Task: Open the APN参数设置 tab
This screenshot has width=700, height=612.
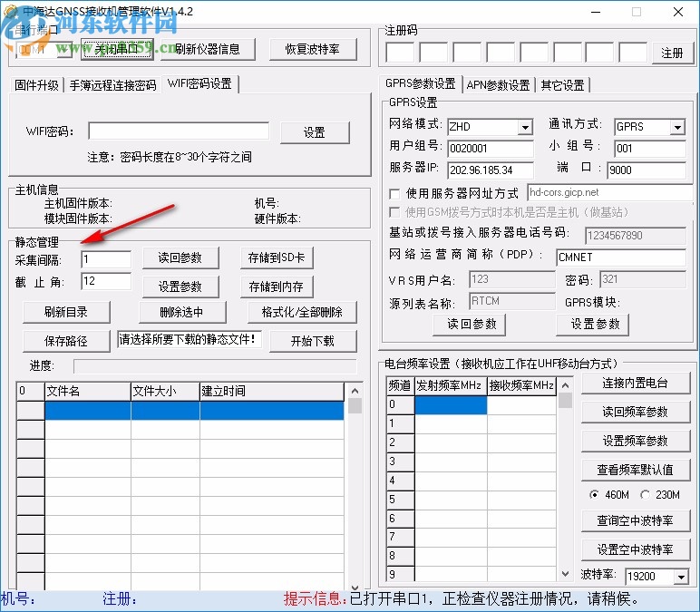Action: [x=498, y=85]
